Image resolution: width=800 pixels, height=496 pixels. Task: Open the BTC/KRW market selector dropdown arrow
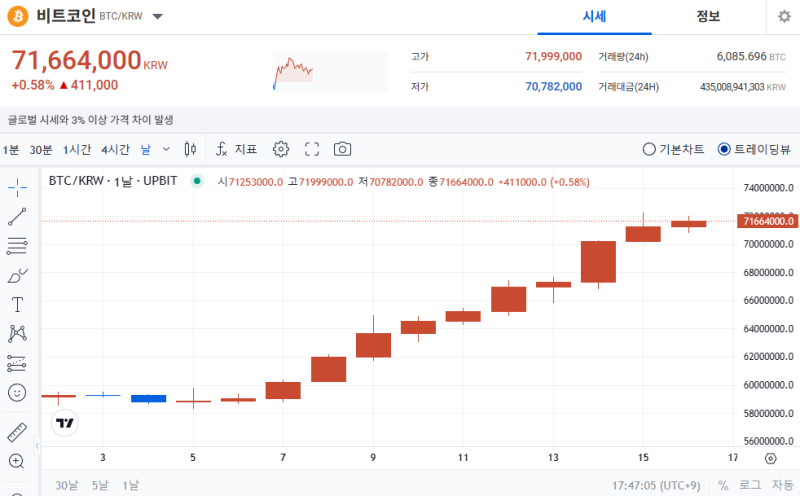click(158, 16)
